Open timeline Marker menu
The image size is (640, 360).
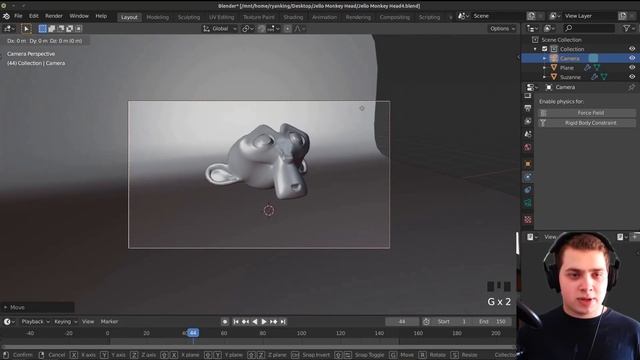tap(109, 322)
